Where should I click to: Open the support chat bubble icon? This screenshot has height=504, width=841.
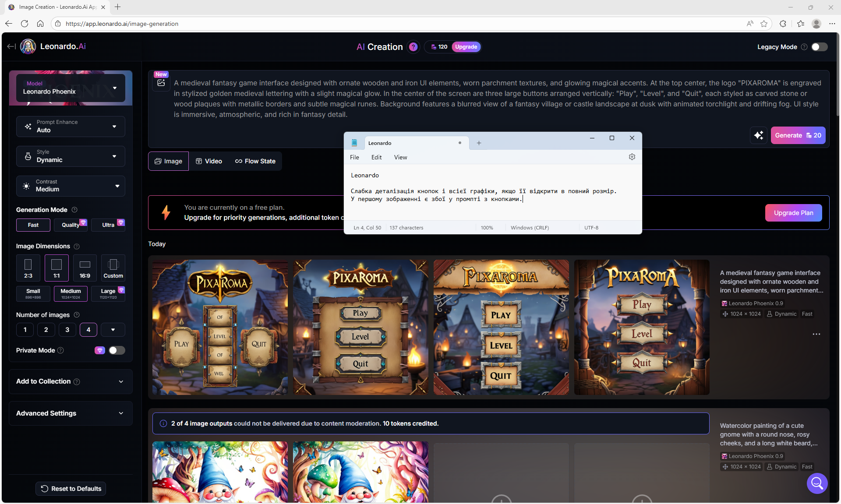pos(817,483)
